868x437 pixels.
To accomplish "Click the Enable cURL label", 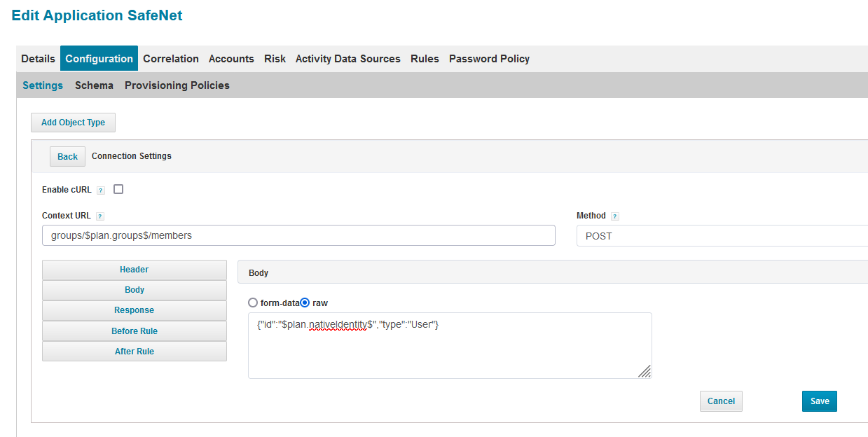I will click(x=67, y=190).
